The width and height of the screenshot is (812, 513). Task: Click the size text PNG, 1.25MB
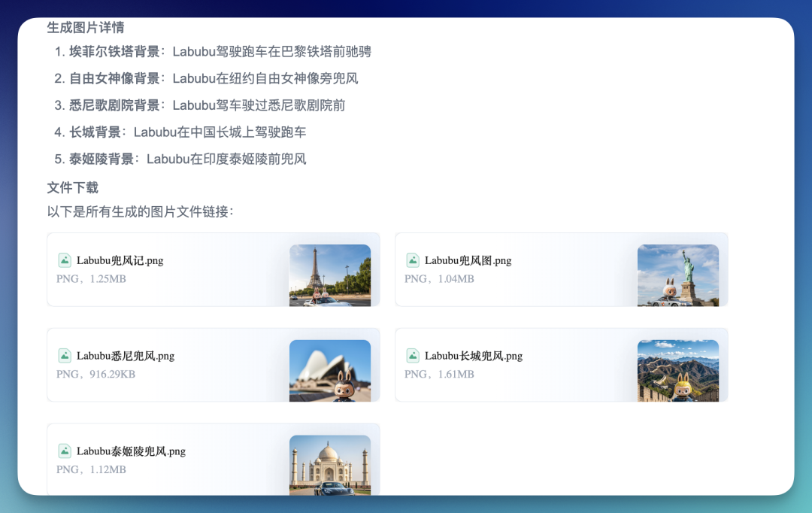click(x=91, y=279)
